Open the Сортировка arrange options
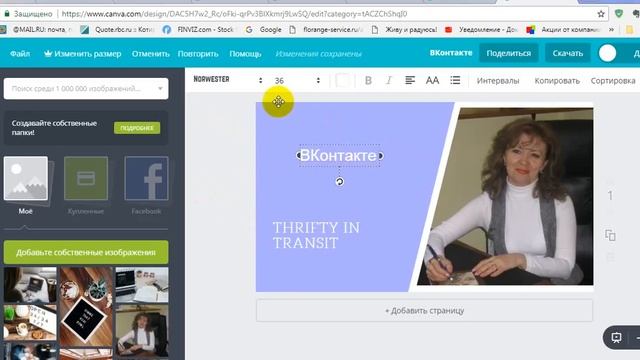This screenshot has width=640, height=360. coord(613,81)
